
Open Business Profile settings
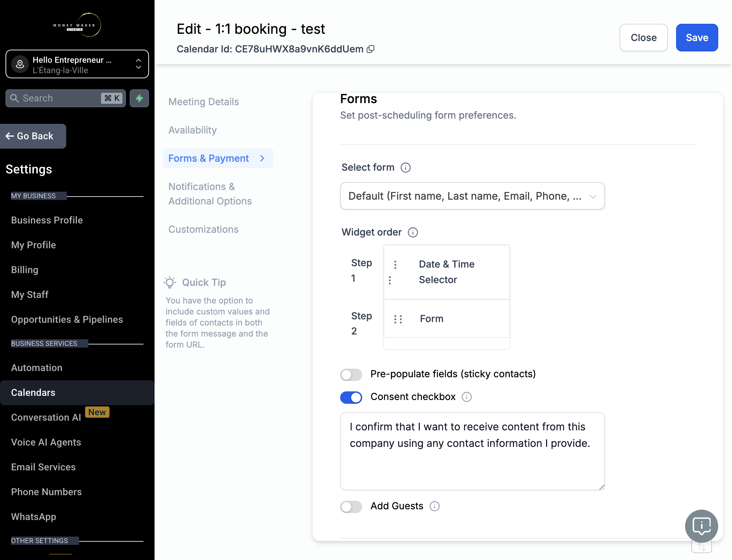47,220
